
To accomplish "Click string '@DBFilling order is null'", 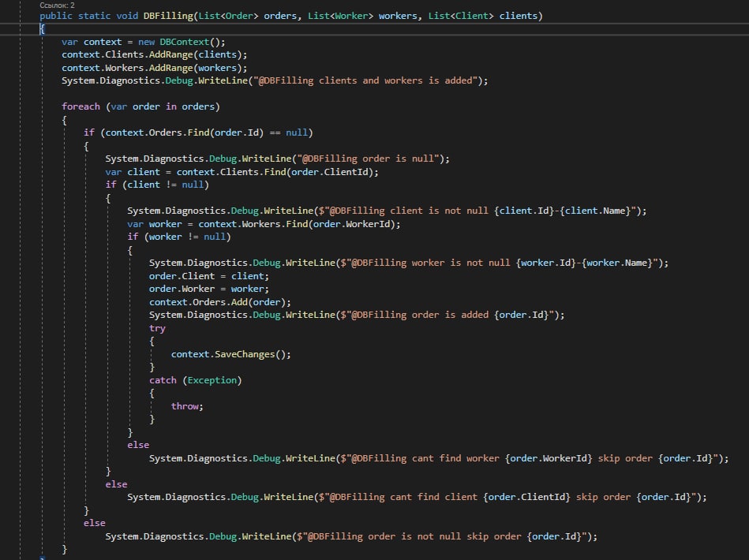I will (x=368, y=159).
